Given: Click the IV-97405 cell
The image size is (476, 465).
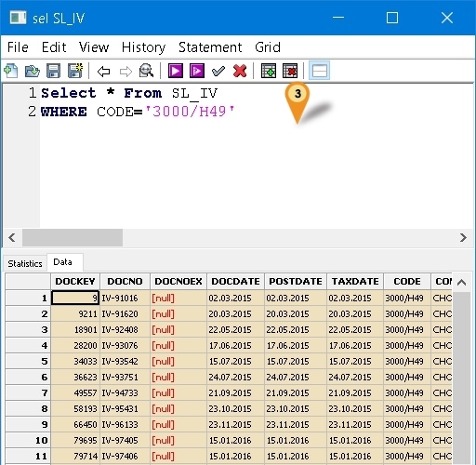Looking at the screenshot, I should point(125,440).
